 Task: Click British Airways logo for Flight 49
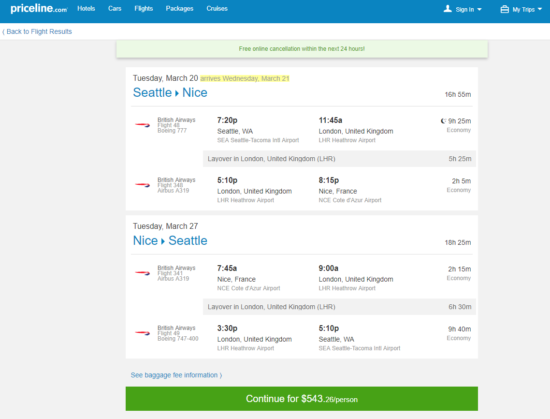click(x=142, y=333)
